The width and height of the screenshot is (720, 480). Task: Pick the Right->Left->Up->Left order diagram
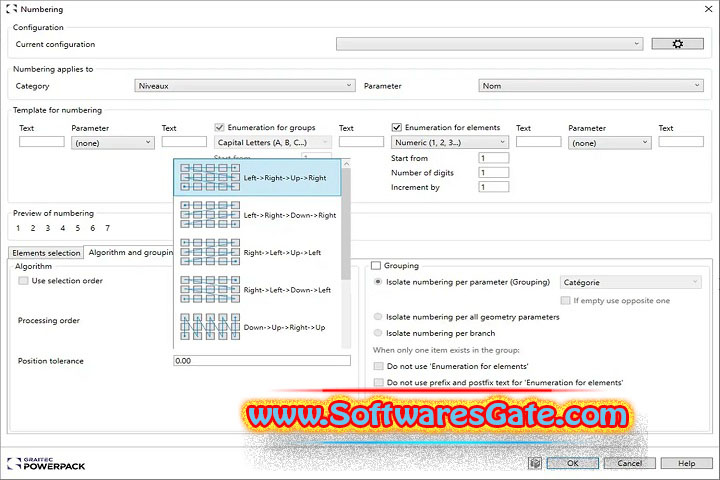tap(210, 252)
